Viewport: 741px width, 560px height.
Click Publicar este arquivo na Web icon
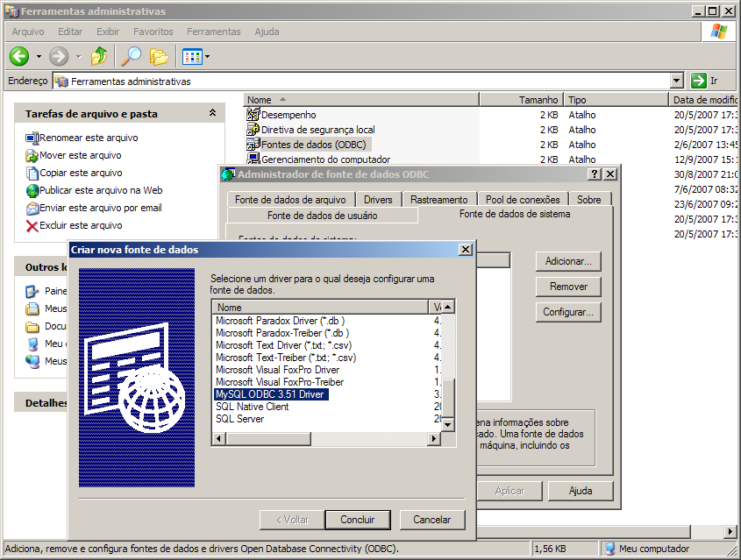(x=32, y=190)
